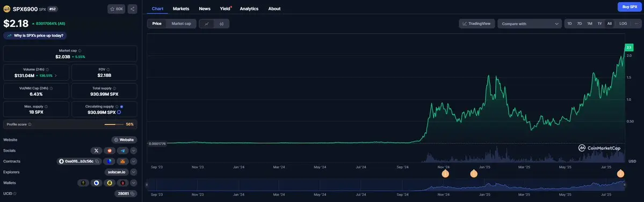Expand more Socials links

tap(134, 151)
